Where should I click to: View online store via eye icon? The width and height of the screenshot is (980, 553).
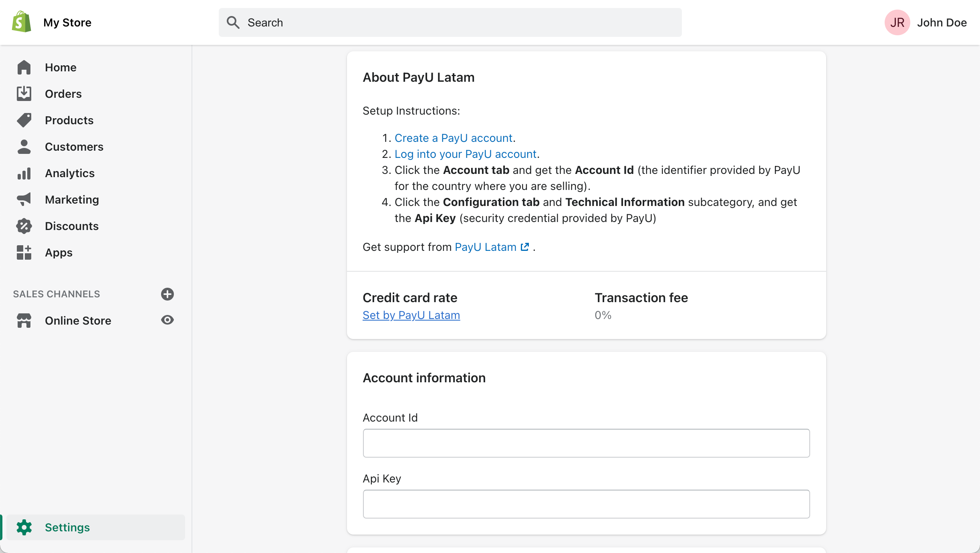point(167,320)
